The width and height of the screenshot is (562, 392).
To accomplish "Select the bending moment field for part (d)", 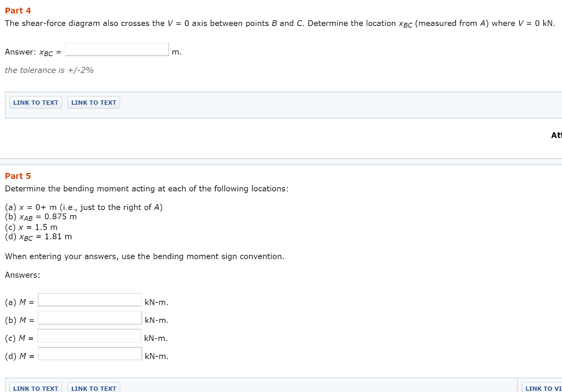I will point(89,353).
